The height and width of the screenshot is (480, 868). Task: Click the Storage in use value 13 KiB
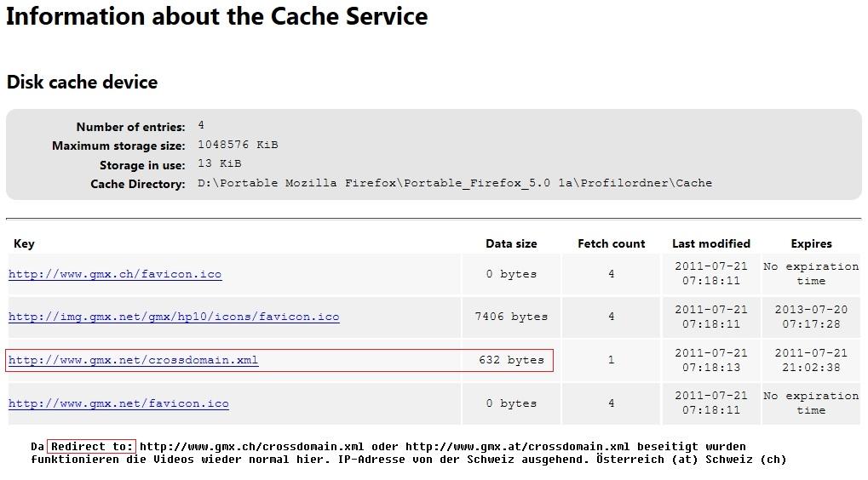[x=219, y=163]
